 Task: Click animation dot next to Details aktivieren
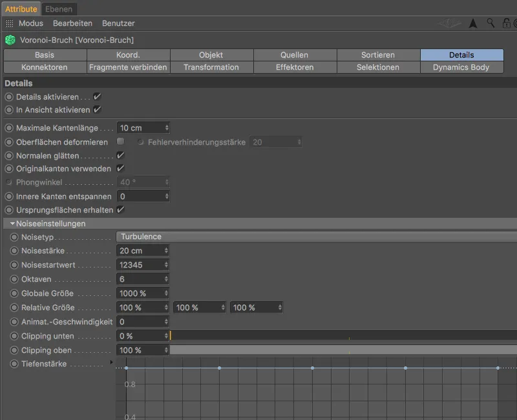(x=9, y=97)
